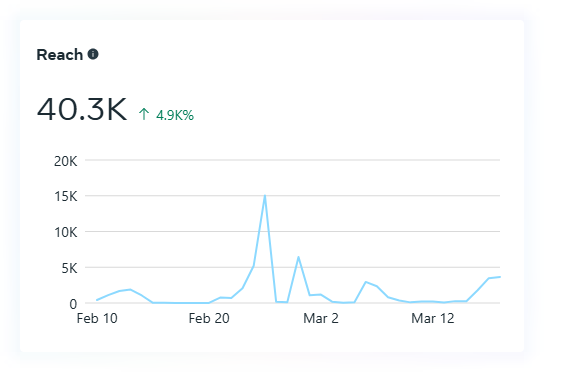Click the 15K peak on the line
The image size is (564, 392).
tap(265, 196)
